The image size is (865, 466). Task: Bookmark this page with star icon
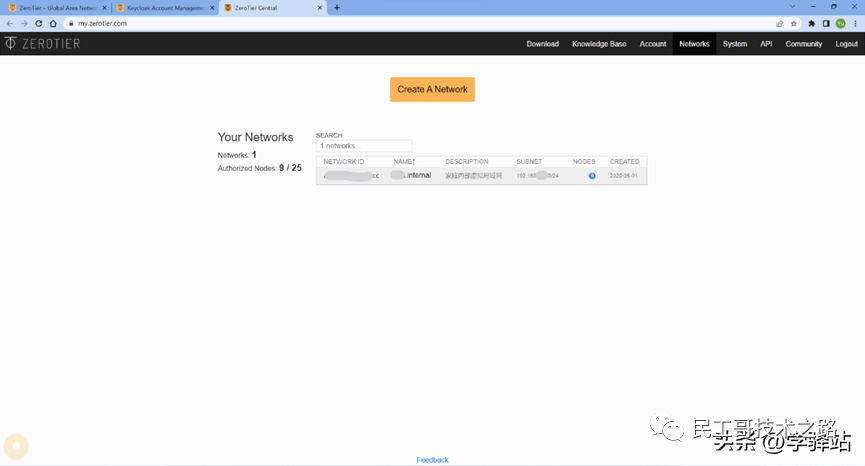793,23
